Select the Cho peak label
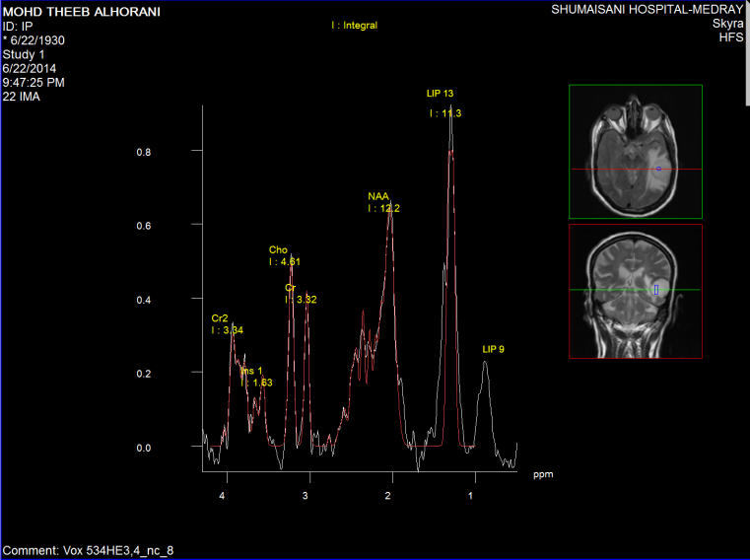The image size is (750, 560). [x=278, y=250]
